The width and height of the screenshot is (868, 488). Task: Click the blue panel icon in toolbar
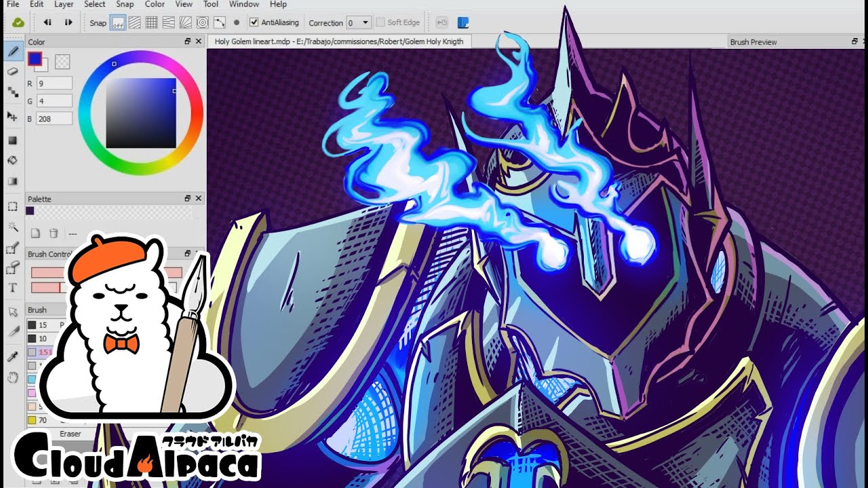click(463, 22)
